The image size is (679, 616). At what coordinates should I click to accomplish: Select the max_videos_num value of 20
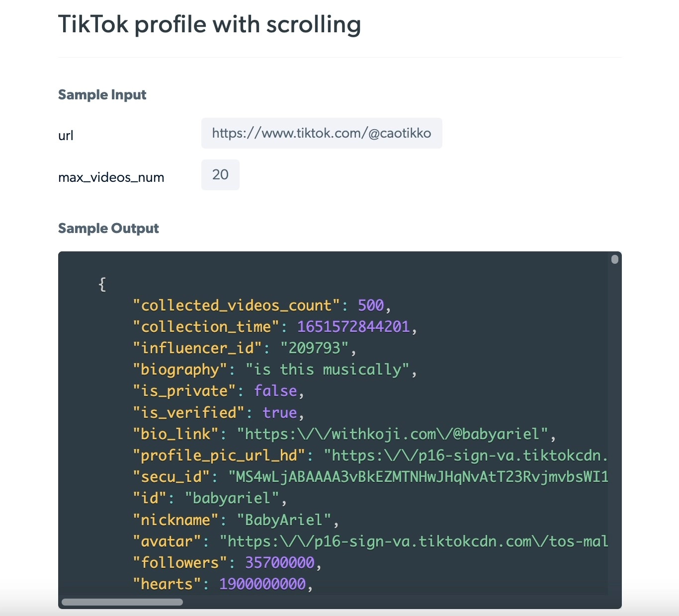(220, 174)
